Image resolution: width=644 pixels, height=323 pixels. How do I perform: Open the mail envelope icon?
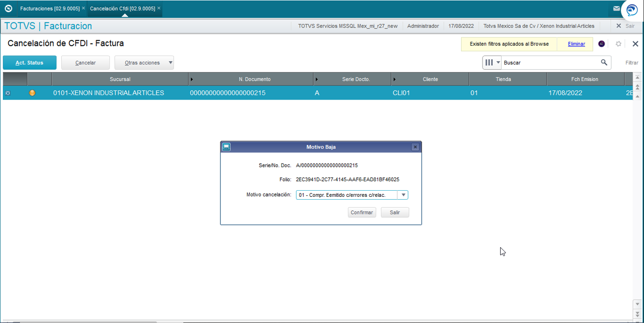coord(616,9)
